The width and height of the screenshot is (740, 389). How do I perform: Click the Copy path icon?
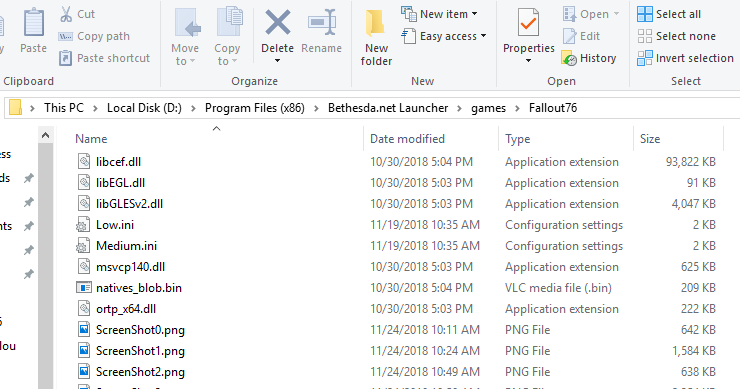65,36
